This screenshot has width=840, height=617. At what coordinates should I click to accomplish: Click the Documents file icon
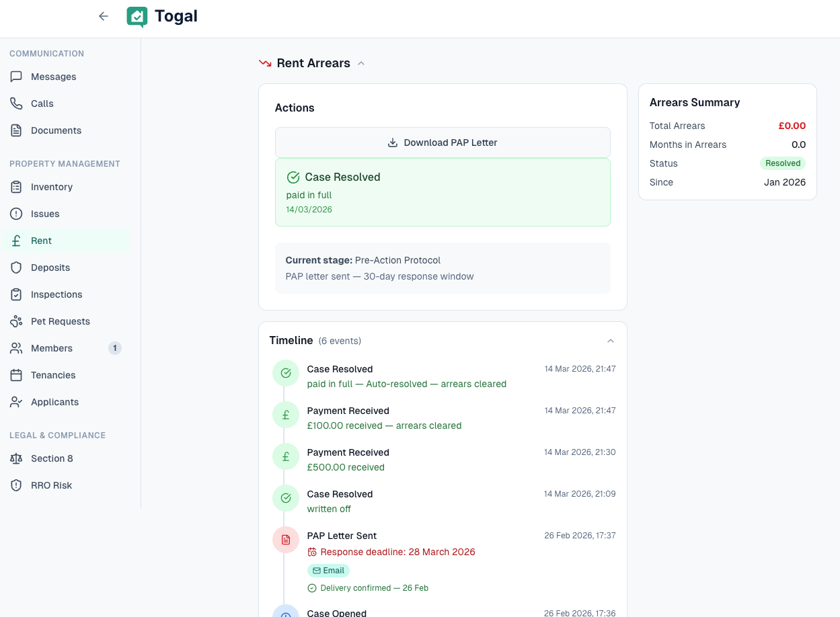click(x=16, y=130)
